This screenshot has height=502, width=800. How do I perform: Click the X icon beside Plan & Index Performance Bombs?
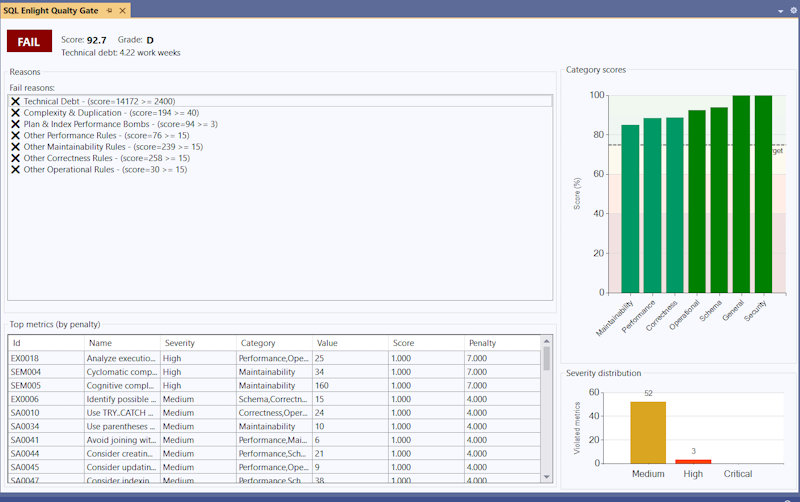click(16, 124)
